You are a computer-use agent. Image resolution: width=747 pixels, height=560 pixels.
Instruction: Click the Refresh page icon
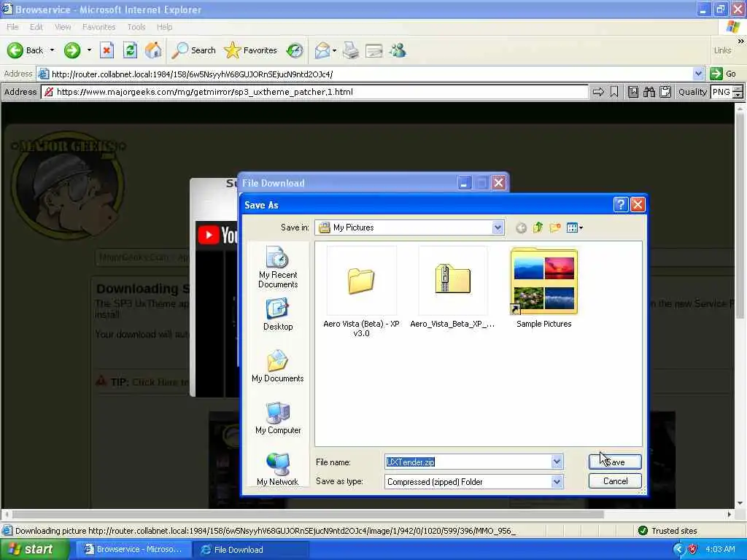click(130, 50)
